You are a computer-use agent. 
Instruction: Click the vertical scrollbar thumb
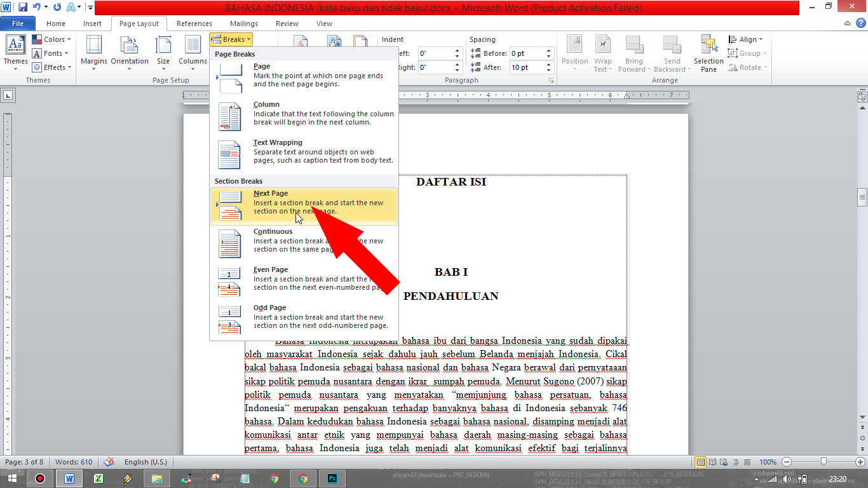862,197
